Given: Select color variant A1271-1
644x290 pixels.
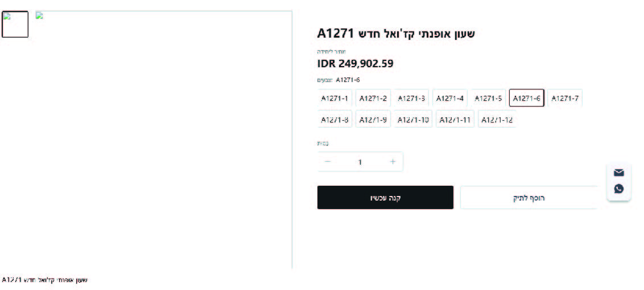Looking at the screenshot, I should 335,99.
